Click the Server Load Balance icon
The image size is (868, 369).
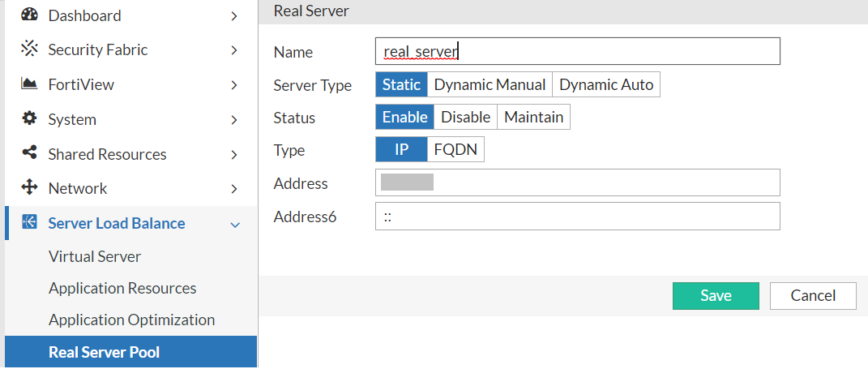[29, 223]
